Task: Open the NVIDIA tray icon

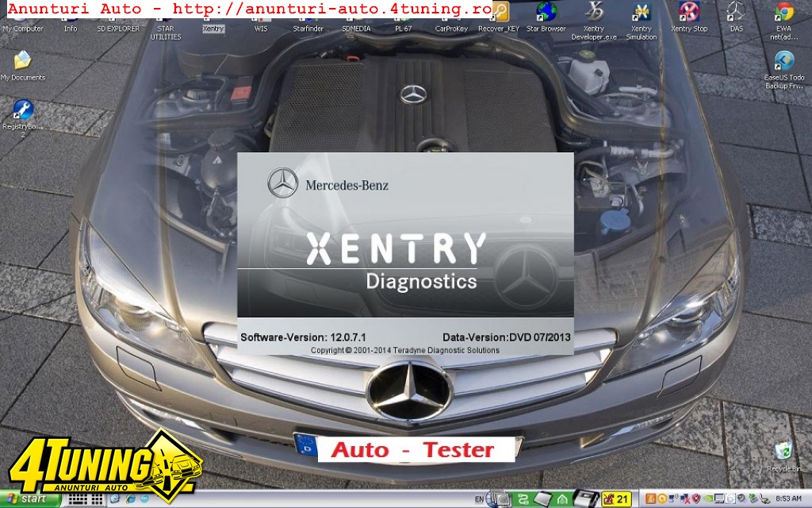Action: click(x=708, y=498)
